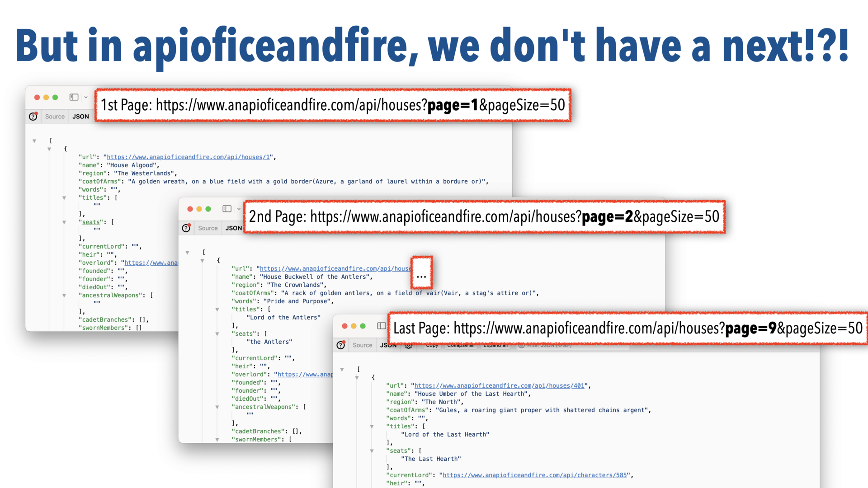The height and width of the screenshot is (488, 868).
Task: Open the url link in 2nd Page window
Action: 335,269
